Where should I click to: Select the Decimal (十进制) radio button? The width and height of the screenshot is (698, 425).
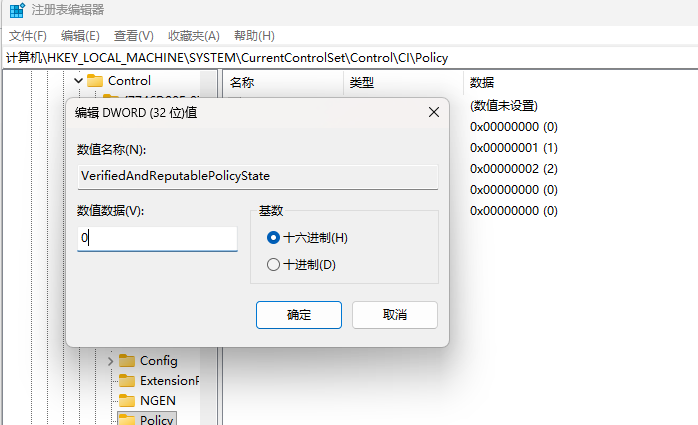273,265
